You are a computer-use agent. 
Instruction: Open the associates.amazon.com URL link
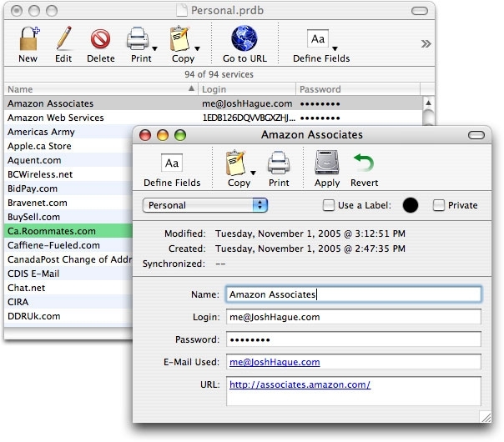click(300, 384)
